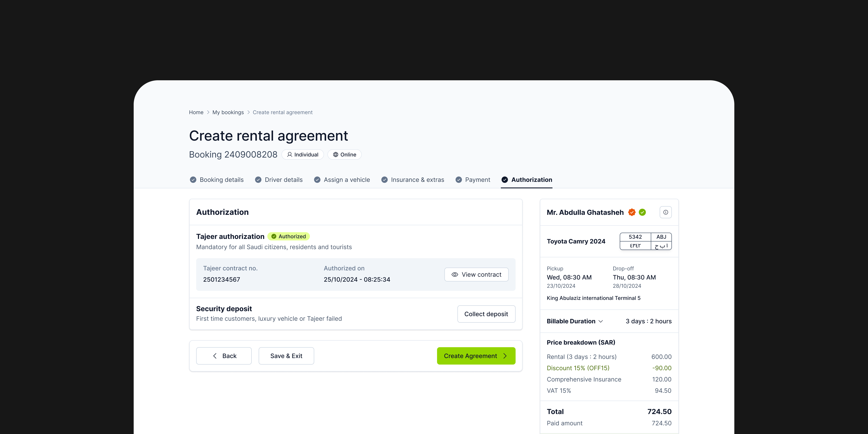
Task: Click Driver details step checkmark
Action: point(258,180)
